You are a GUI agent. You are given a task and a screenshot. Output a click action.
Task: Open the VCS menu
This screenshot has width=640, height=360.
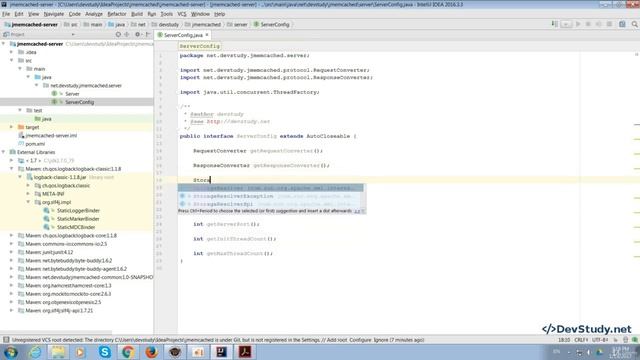(182, 14)
